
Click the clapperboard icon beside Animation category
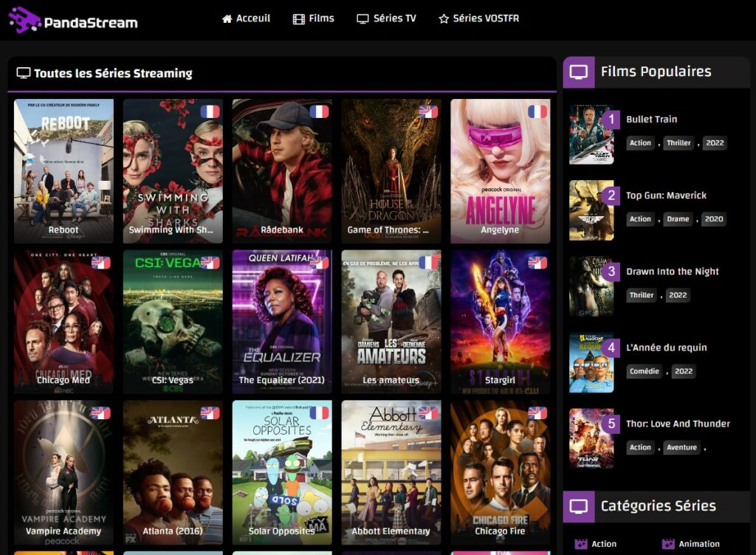click(x=668, y=544)
